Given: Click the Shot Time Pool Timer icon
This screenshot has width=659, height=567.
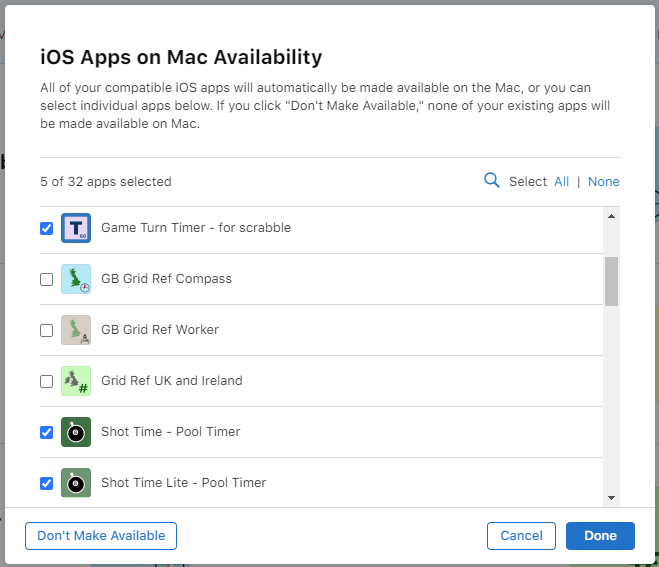Looking at the screenshot, I should [x=76, y=432].
